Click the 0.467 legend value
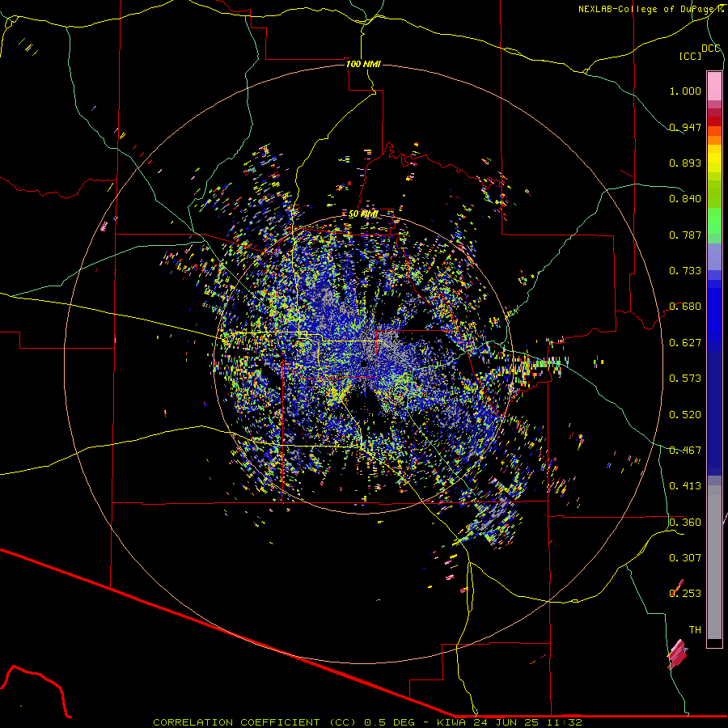The width and height of the screenshot is (728, 728). coord(685,451)
